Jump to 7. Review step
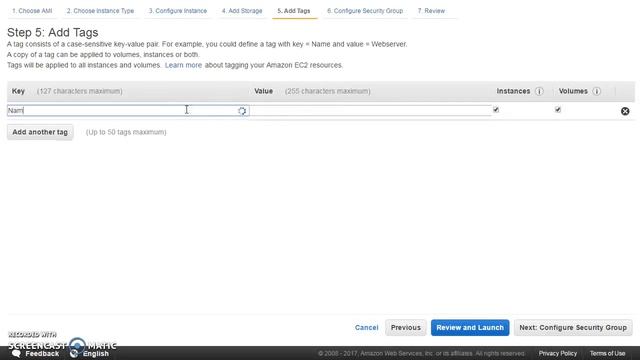The width and height of the screenshot is (640, 360). pos(431,11)
